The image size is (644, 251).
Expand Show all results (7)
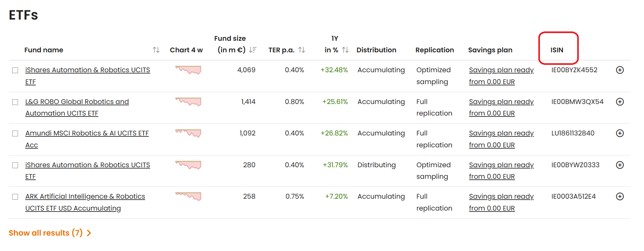tap(50, 233)
